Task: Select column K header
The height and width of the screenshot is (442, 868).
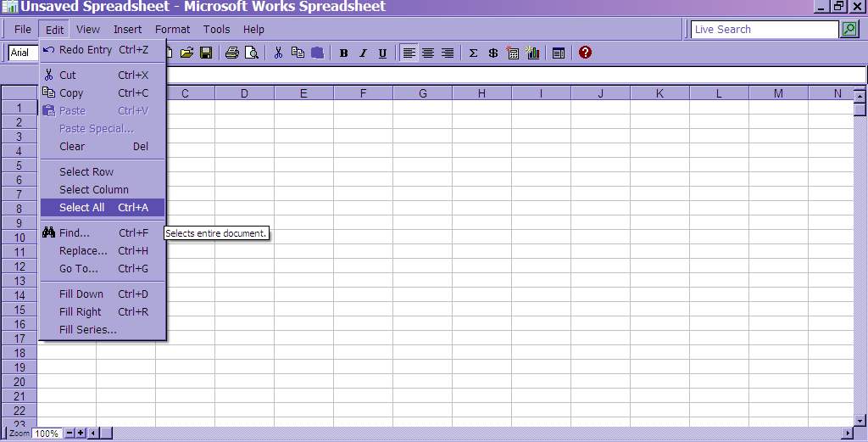Action: [x=659, y=93]
